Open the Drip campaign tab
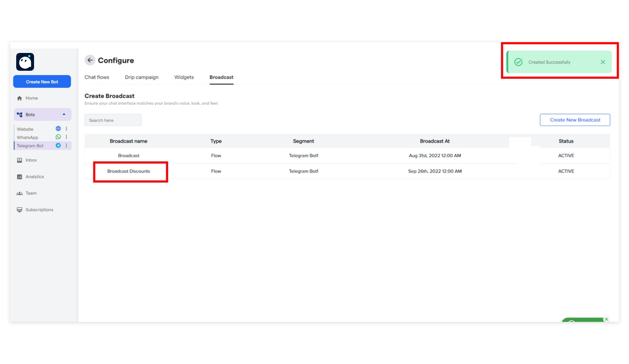Screen dimensions: 629x364 click(x=142, y=77)
